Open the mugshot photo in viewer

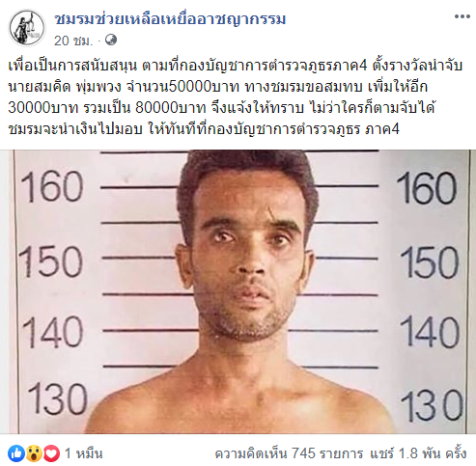[x=238, y=291]
